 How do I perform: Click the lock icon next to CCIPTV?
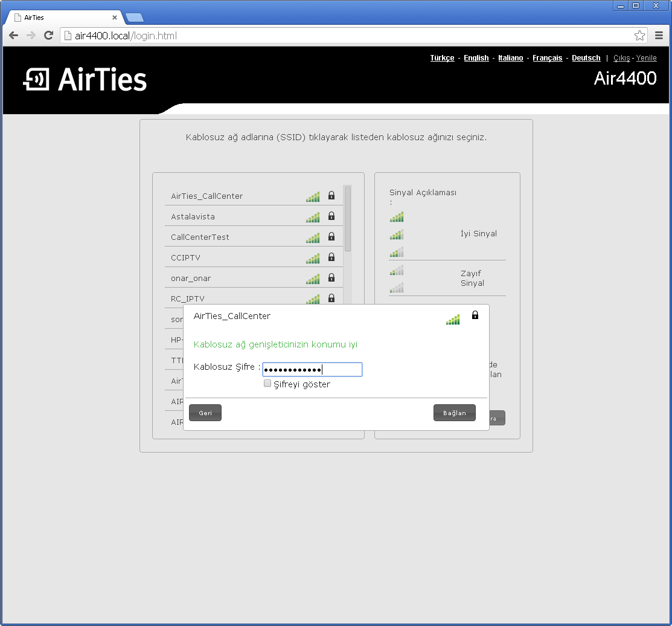331,257
